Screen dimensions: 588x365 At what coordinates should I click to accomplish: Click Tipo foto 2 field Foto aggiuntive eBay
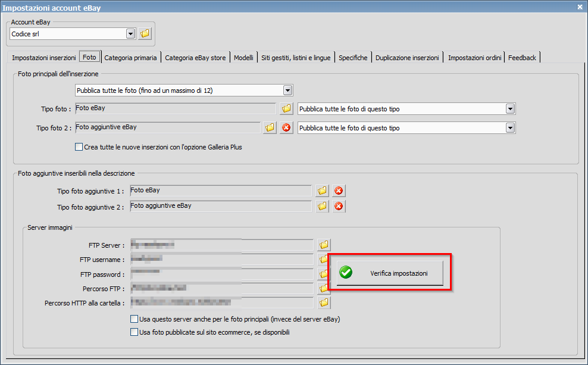168,128
